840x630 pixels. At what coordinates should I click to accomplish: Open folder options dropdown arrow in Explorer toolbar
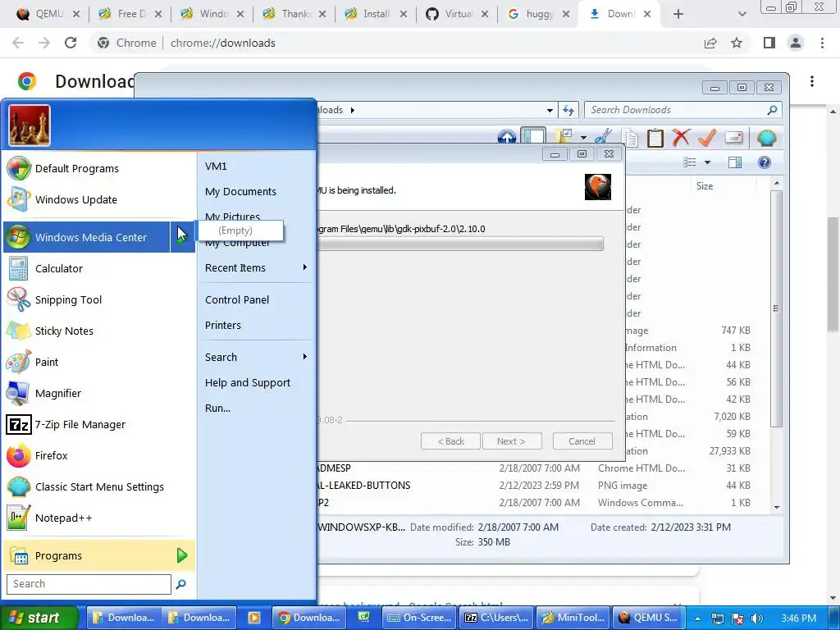(x=583, y=138)
